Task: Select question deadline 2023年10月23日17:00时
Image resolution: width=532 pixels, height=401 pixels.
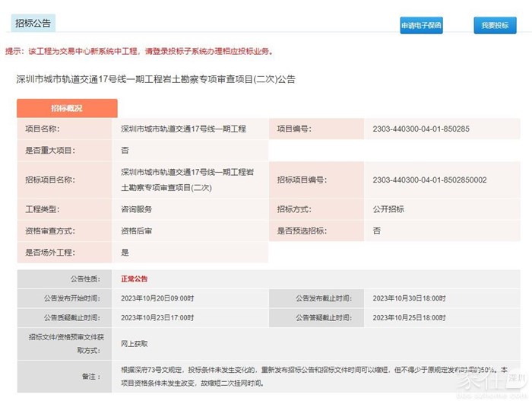Action: click(x=157, y=317)
